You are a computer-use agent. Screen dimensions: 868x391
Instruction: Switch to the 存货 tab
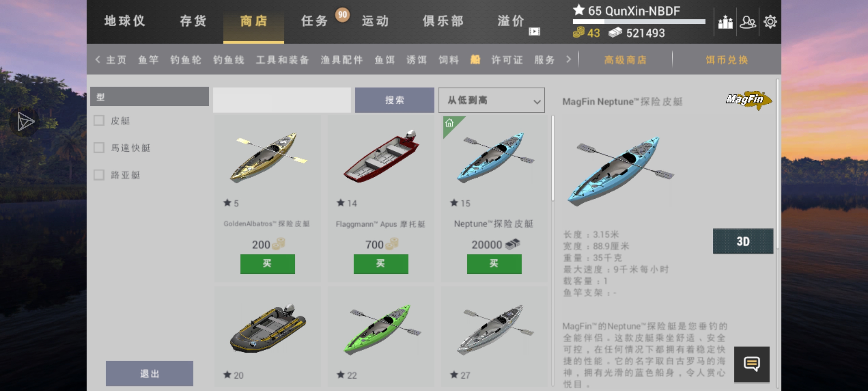point(193,21)
